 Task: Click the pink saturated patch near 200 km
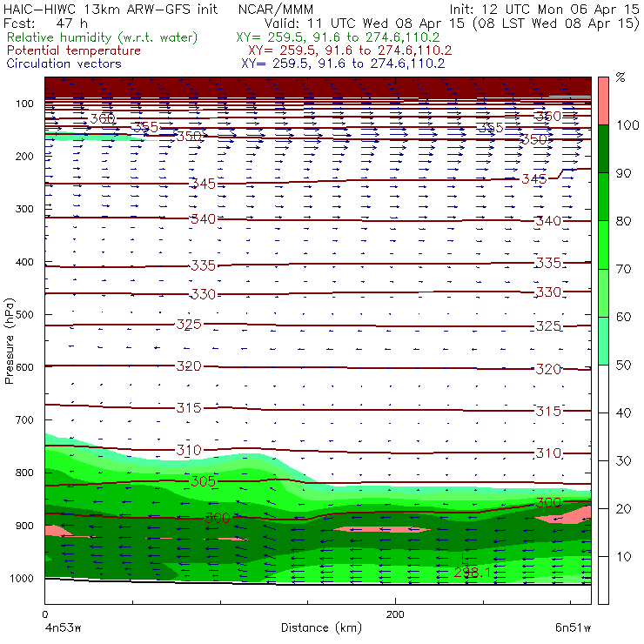pos(382,530)
